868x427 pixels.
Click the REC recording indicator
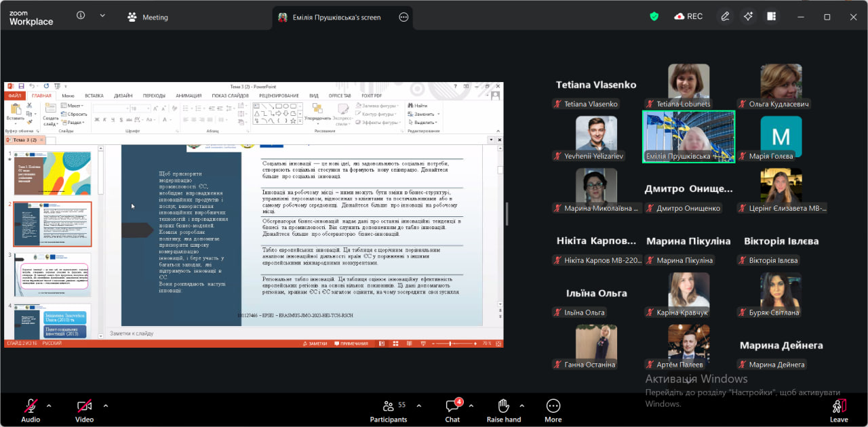[688, 16]
